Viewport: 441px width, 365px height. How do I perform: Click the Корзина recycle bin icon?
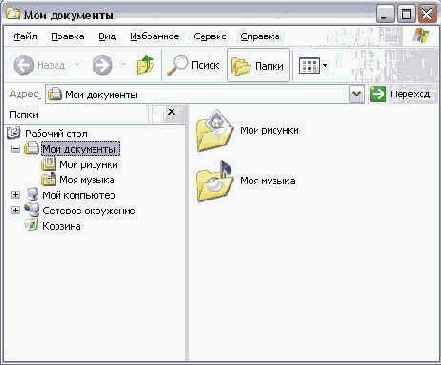point(32,225)
